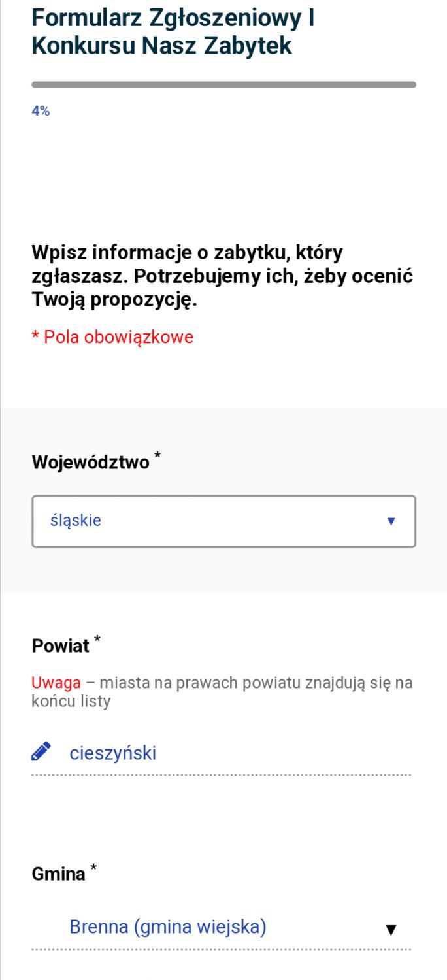Open the Województwo dropdown showing śląskie
This screenshot has width=447, height=980.
click(x=223, y=521)
